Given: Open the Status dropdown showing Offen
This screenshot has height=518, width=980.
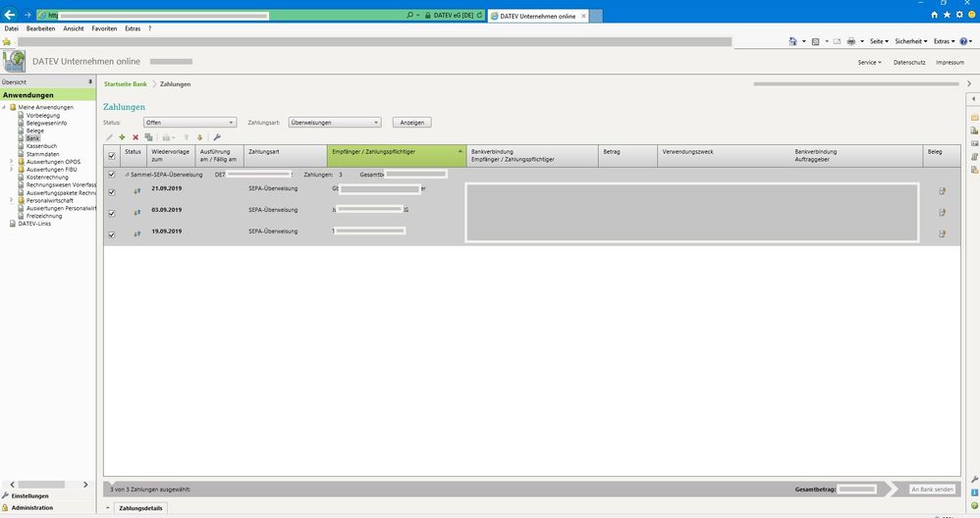Looking at the screenshot, I should pos(190,123).
